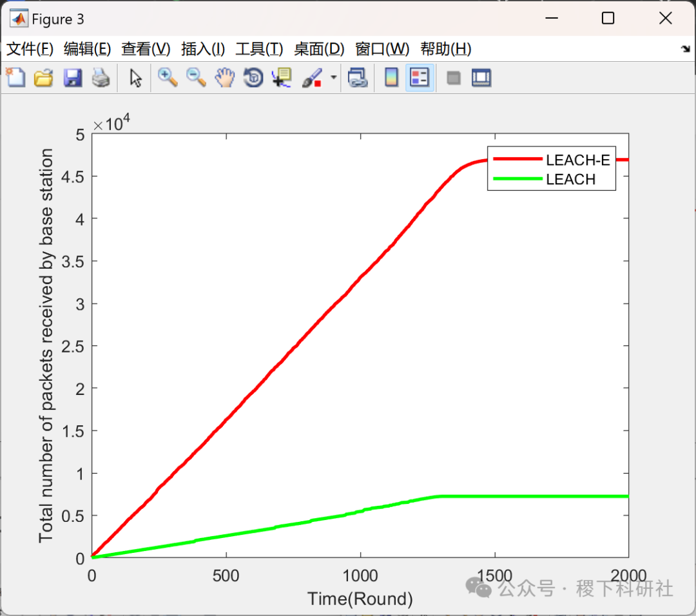The width and height of the screenshot is (696, 616).
Task: Open the 插入(I) menu
Action: (x=203, y=49)
